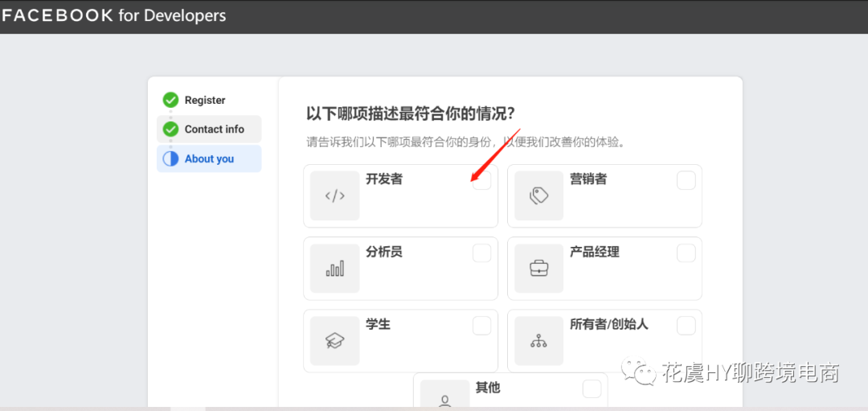Click the graduation cap icon for 学生
This screenshot has width=868, height=411.
335,341
